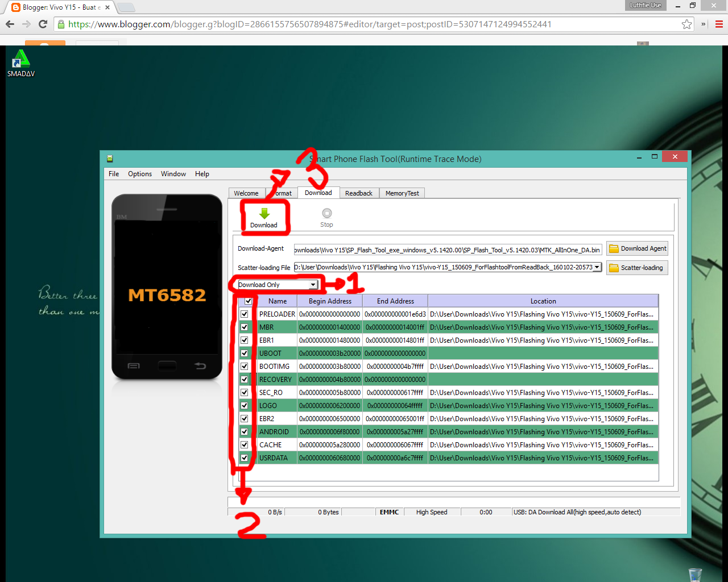This screenshot has width=728, height=582.
Task: Bookmark this page with the star icon
Action: click(x=686, y=24)
